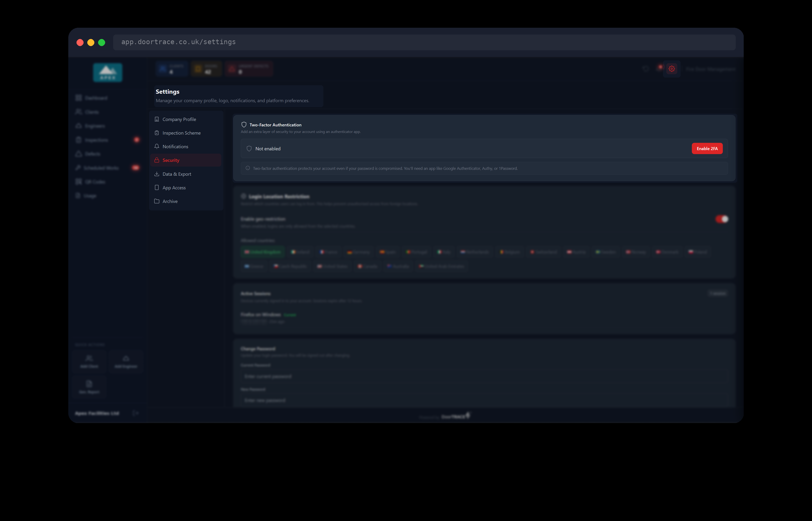Open the Company Profile settings section
The height and width of the screenshot is (521, 812).
(186, 119)
